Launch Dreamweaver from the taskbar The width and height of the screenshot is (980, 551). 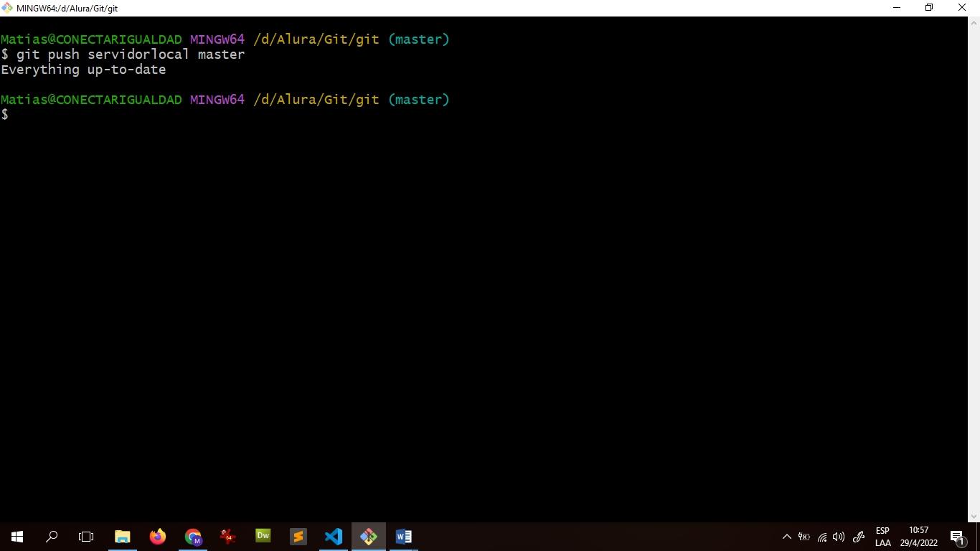[x=263, y=537]
